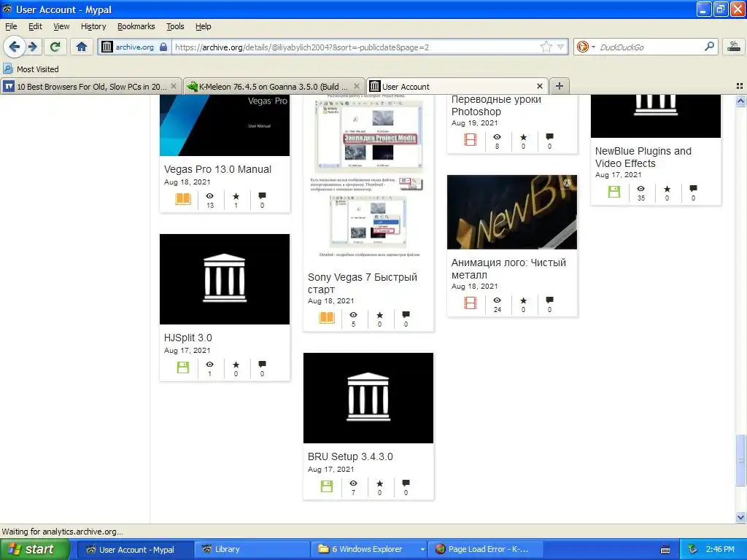Image resolution: width=747 pixels, height=560 pixels.
Task: Reload the current page
Action: (x=55, y=47)
